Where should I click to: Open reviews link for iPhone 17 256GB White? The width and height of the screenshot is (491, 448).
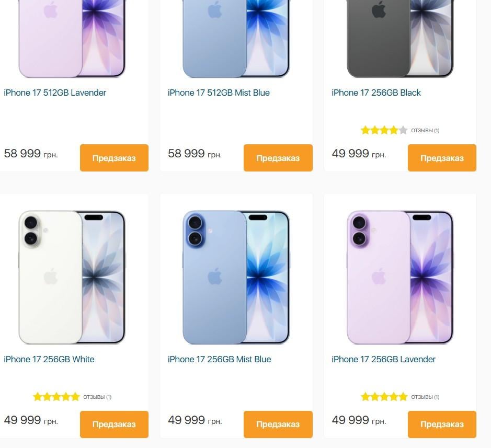[97, 397]
